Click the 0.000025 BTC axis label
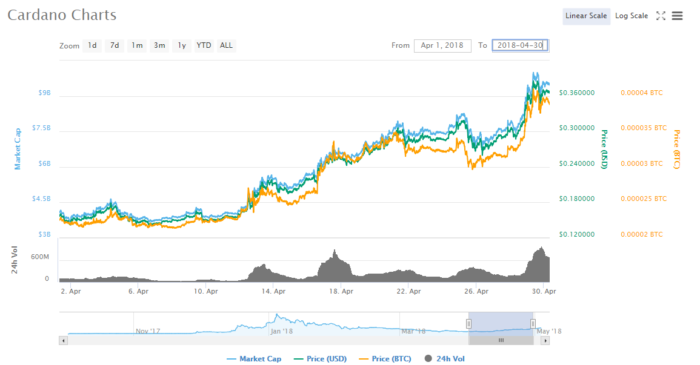This screenshot has height=365, width=700. click(643, 199)
